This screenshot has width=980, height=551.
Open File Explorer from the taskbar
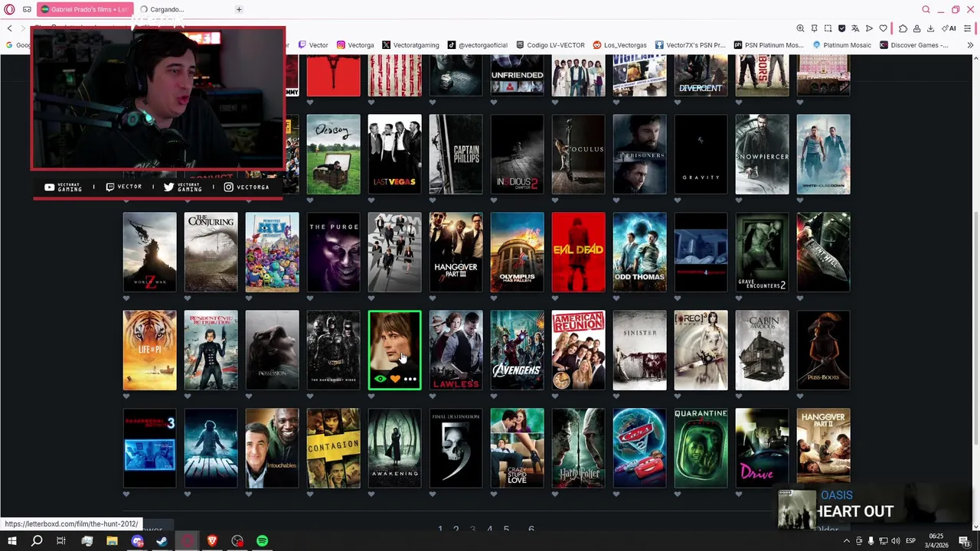point(112,541)
